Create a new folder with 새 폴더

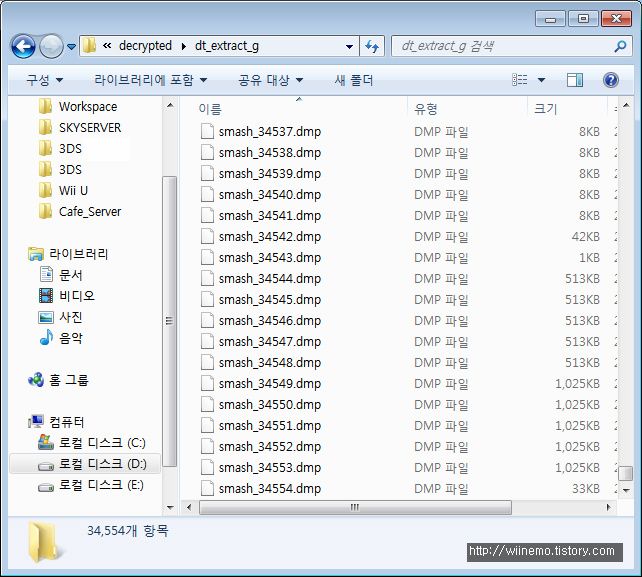point(354,80)
